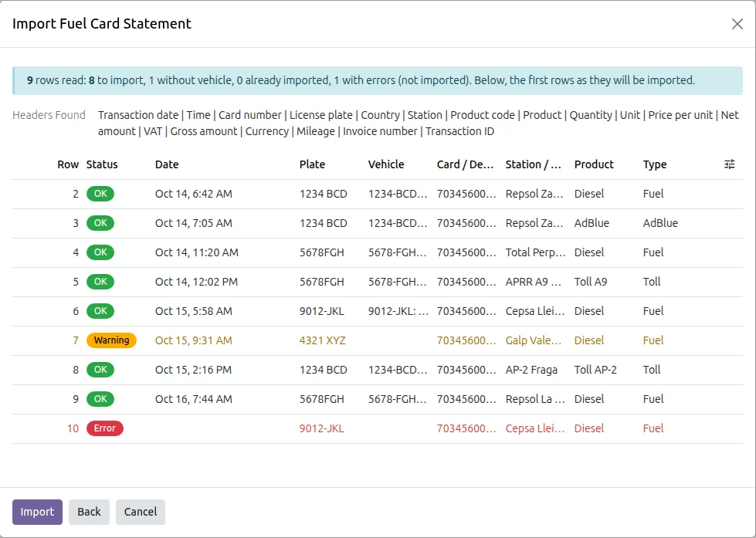This screenshot has height=538, width=756.
Task: Click type 'Toll' in row 8
Action: [652, 370]
